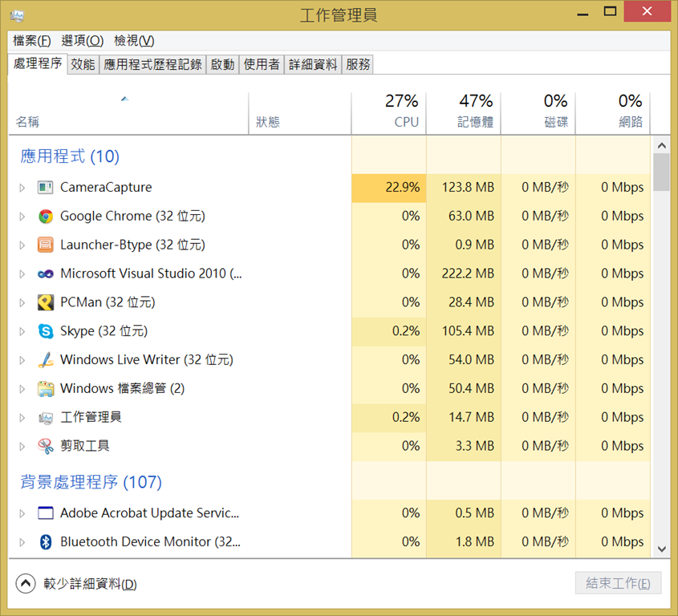Switch to the 應用程式歷程記錄 tab

(152, 64)
